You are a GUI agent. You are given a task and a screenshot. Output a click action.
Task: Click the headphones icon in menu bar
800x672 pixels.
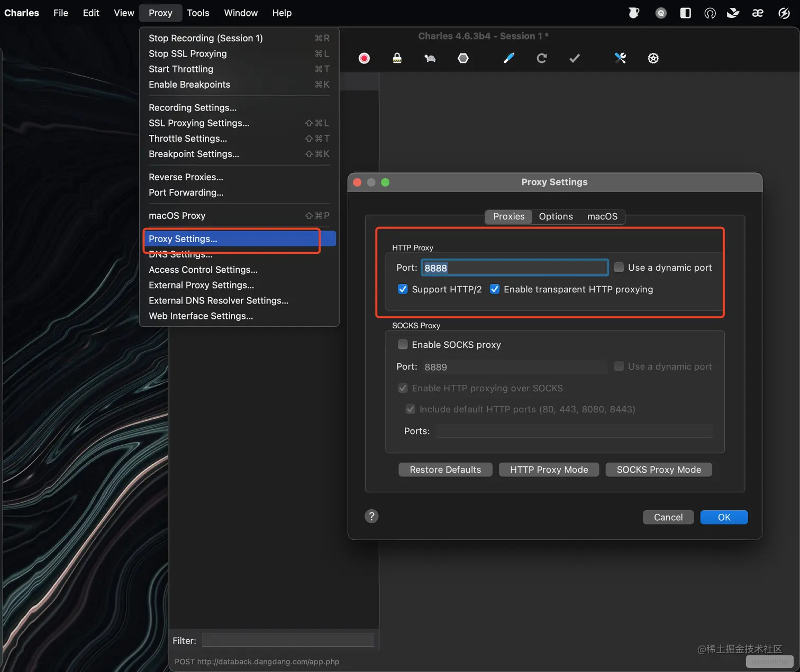coord(710,13)
